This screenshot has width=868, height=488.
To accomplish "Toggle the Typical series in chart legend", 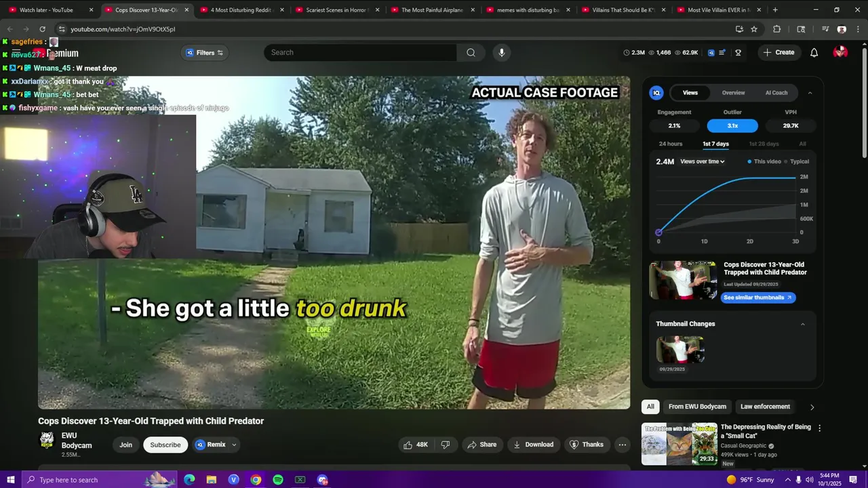I will [x=797, y=161].
